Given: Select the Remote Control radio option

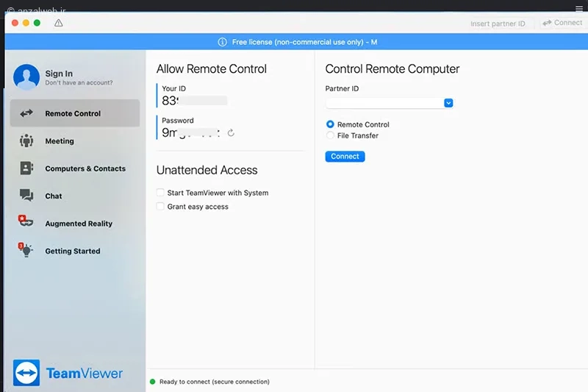Looking at the screenshot, I should click(330, 124).
